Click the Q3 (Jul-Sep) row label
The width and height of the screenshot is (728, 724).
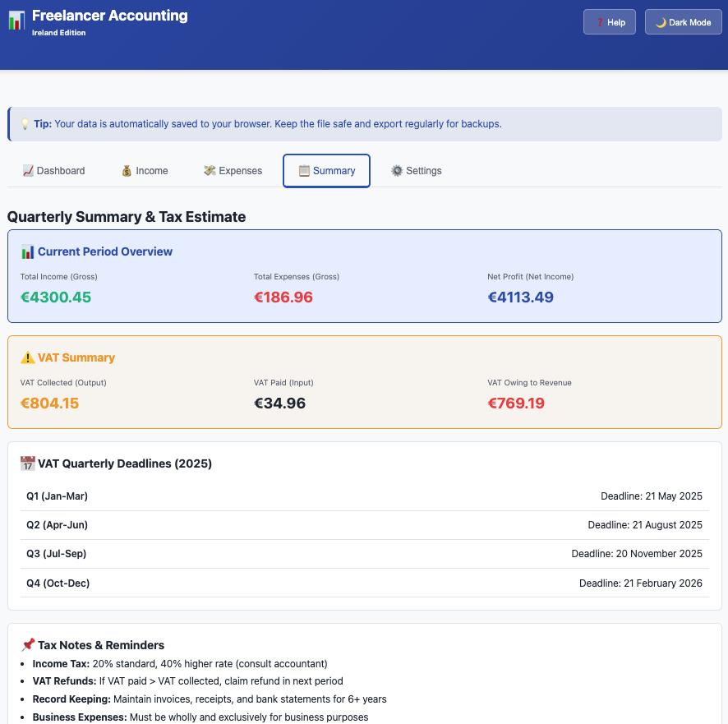[x=56, y=554]
